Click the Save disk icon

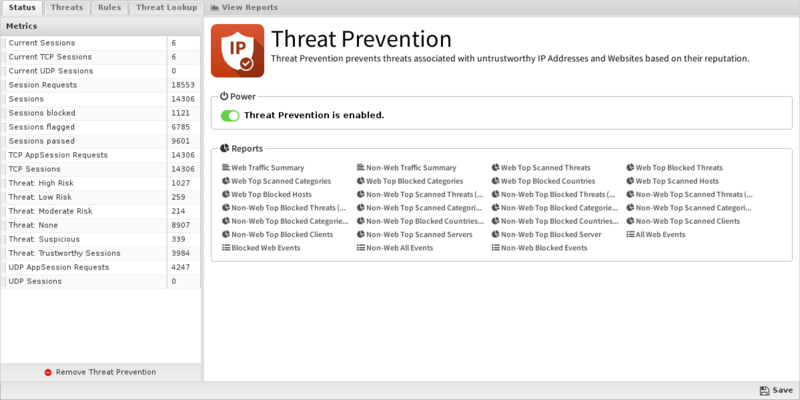point(764,390)
